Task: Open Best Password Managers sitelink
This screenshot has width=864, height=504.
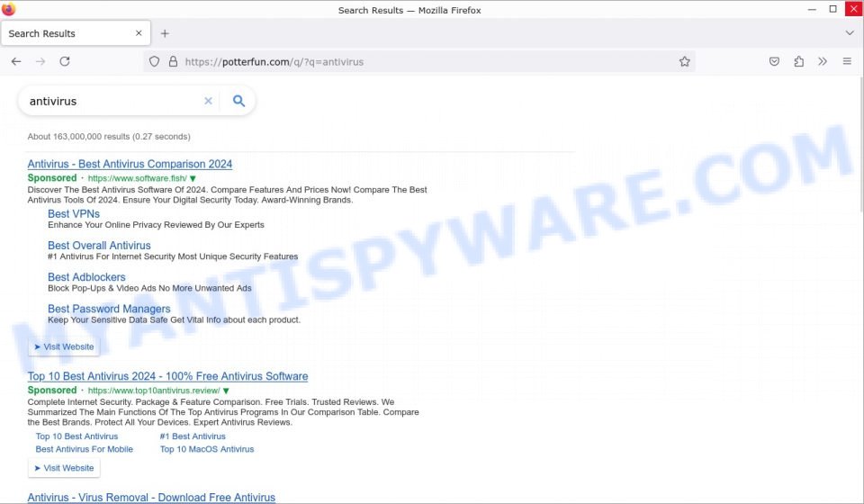Action: [x=109, y=309]
